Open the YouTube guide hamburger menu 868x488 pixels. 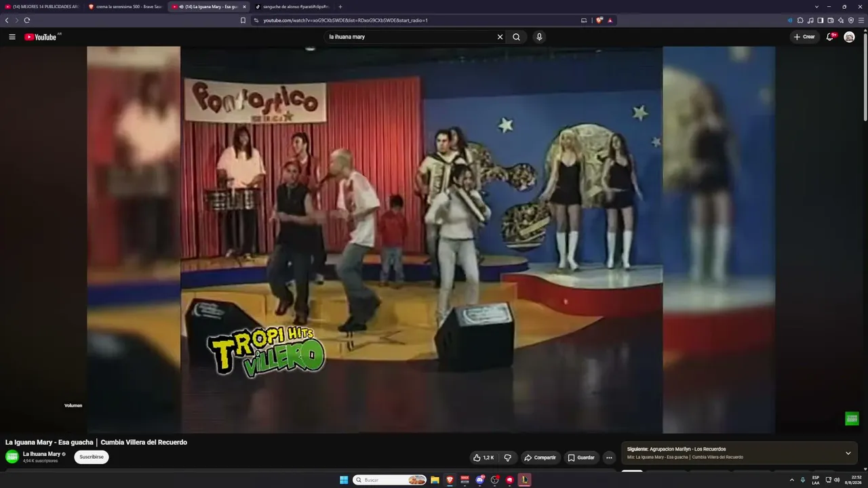(x=12, y=37)
